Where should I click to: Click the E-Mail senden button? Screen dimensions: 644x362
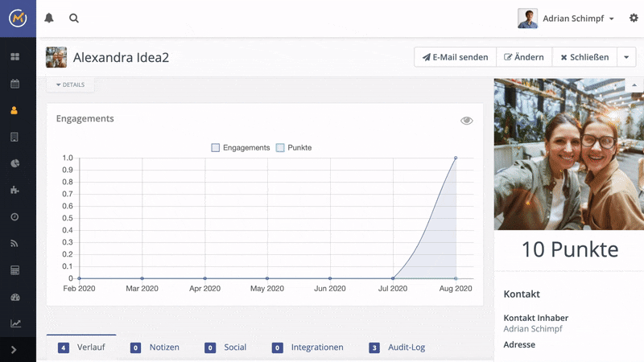[x=455, y=57]
